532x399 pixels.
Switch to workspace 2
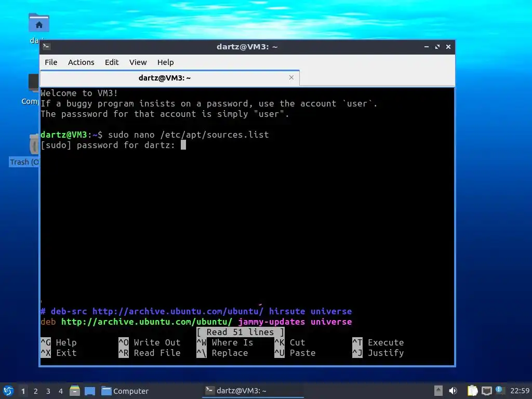pyautogui.click(x=36, y=391)
